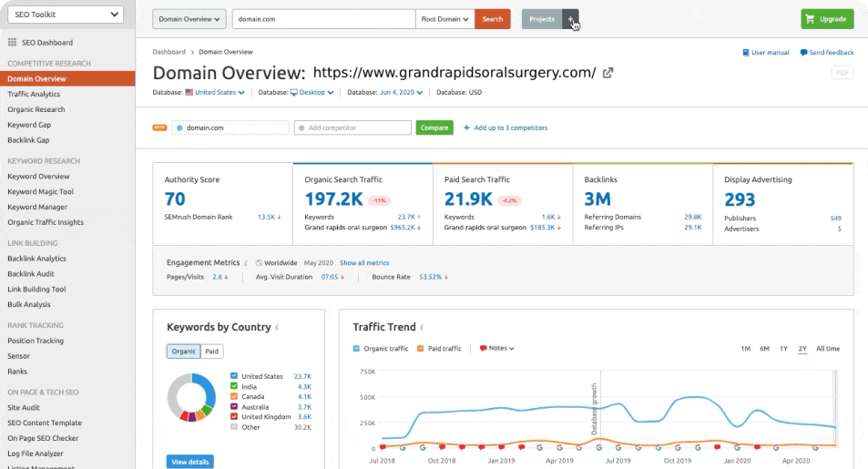Click the Keywords by Country donut chart
868x469 pixels.
click(x=191, y=397)
